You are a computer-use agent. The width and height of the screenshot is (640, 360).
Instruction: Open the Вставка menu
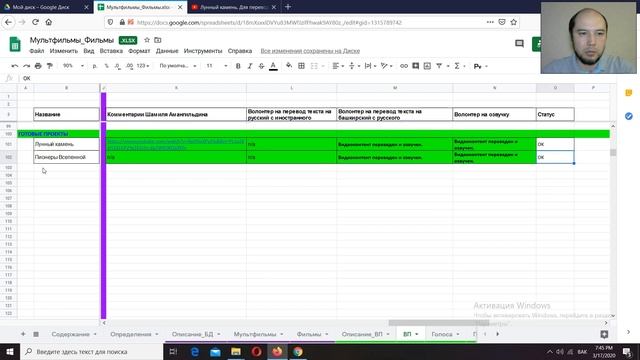pos(111,51)
